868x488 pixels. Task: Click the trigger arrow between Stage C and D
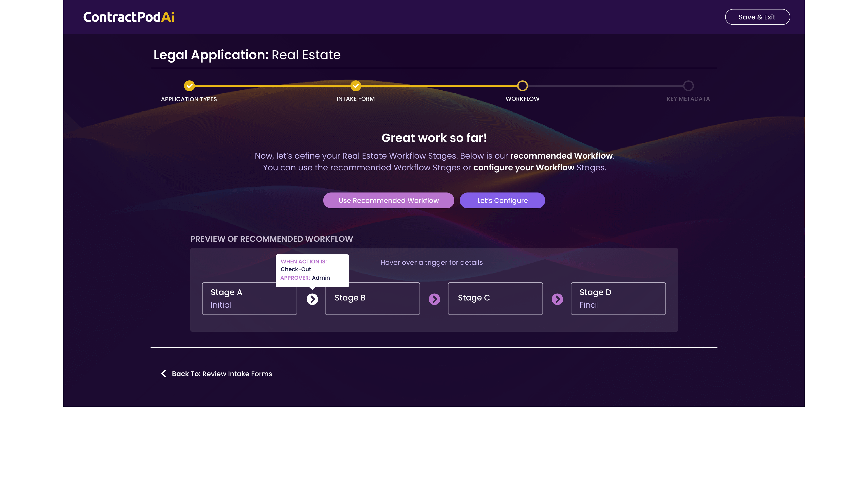[x=557, y=299]
